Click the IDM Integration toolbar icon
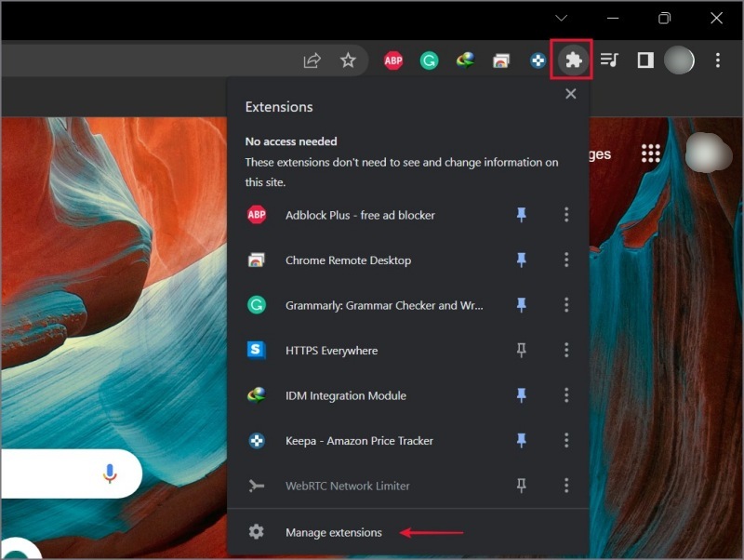 click(466, 60)
